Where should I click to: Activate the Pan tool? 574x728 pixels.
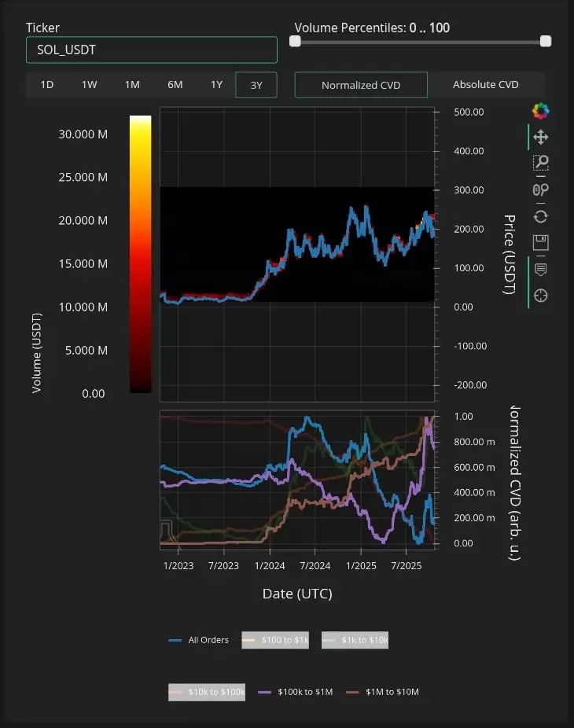pyautogui.click(x=540, y=138)
